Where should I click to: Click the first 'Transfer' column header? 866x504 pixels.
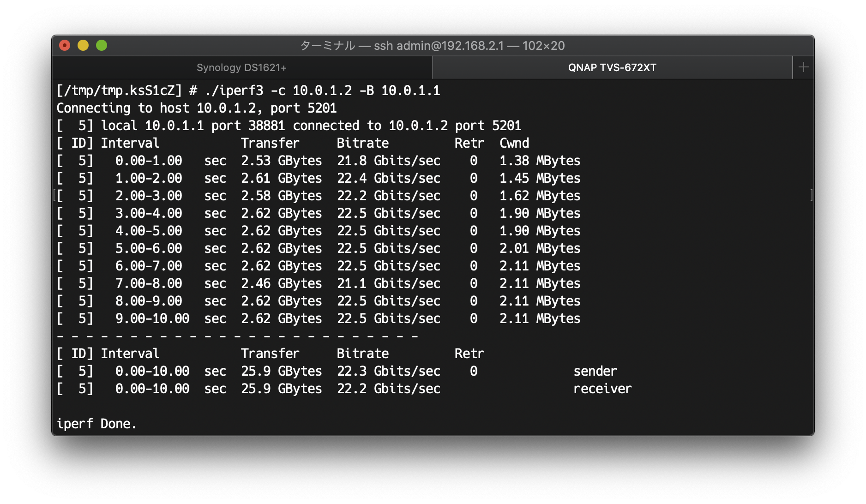270,143
